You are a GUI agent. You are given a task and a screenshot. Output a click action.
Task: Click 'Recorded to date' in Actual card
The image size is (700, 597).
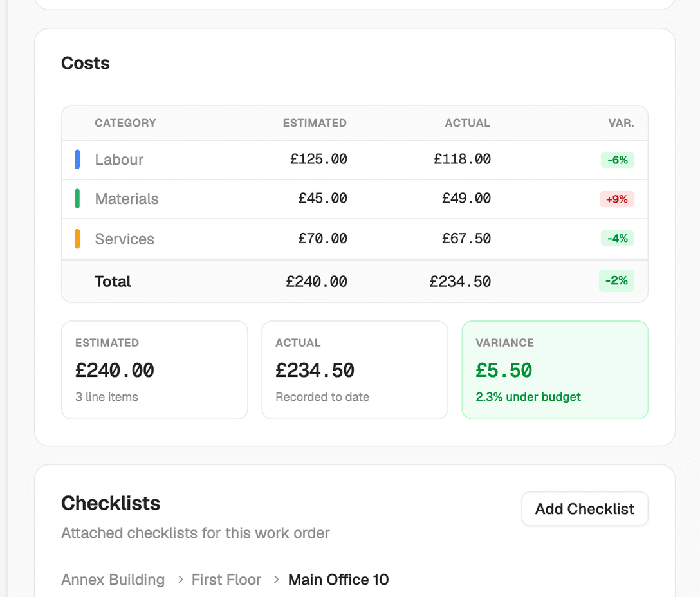pos(322,397)
